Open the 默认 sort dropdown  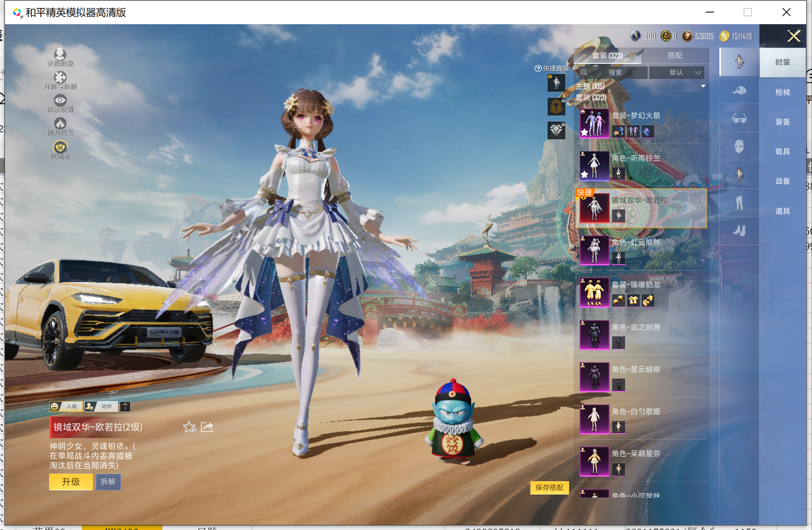677,73
